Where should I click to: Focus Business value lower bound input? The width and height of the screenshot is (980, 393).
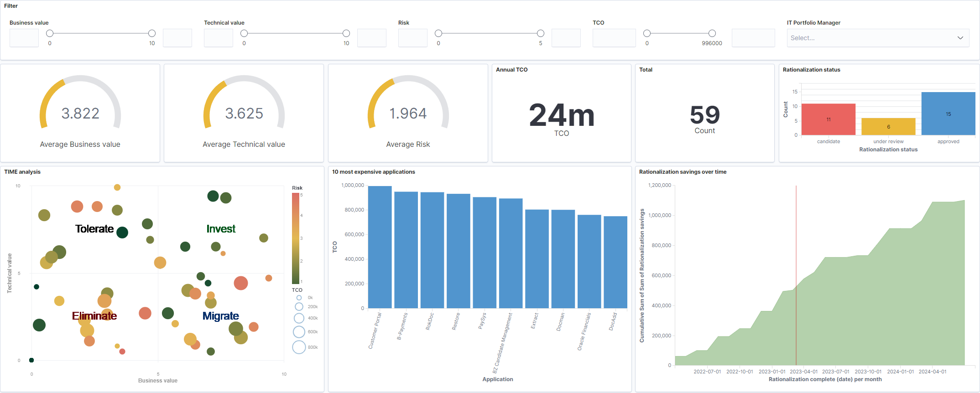coord(24,38)
